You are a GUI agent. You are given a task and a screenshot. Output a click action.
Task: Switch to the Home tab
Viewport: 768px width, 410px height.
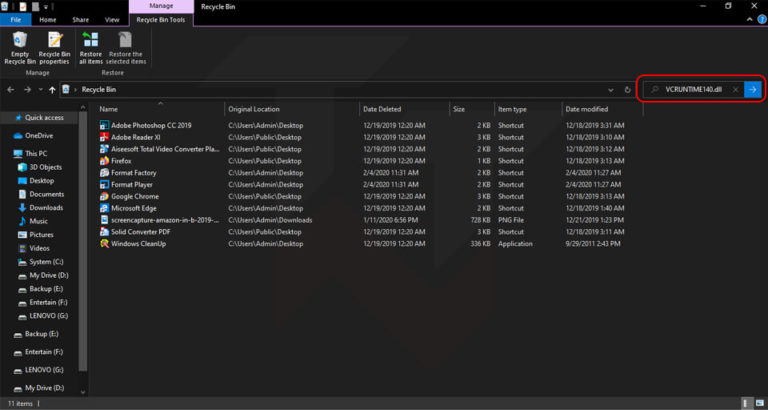tap(48, 20)
